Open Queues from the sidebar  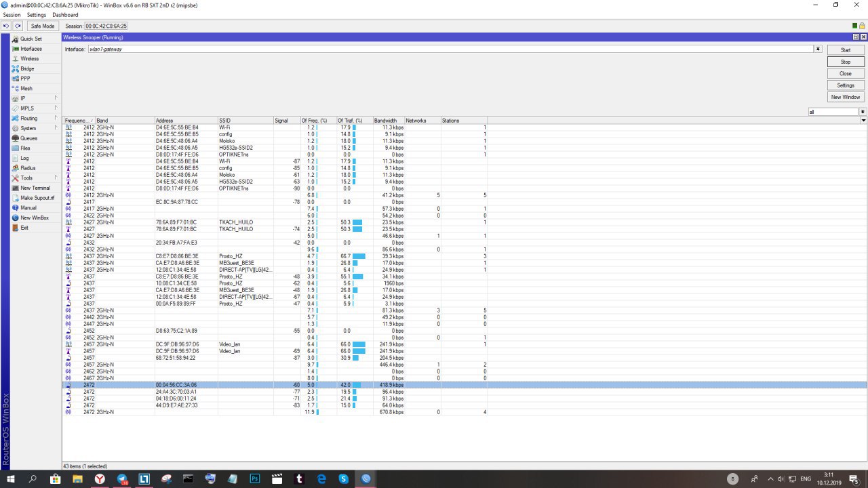click(28, 138)
